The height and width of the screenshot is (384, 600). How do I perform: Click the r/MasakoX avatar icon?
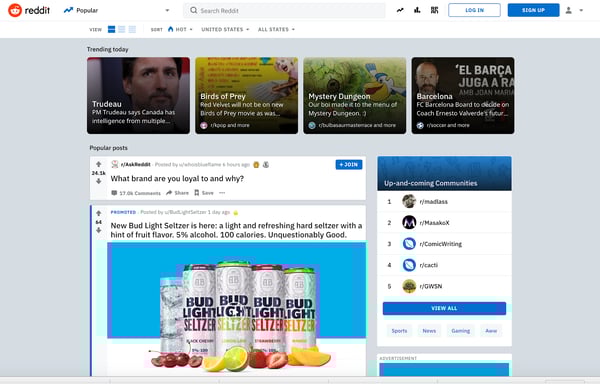click(409, 222)
